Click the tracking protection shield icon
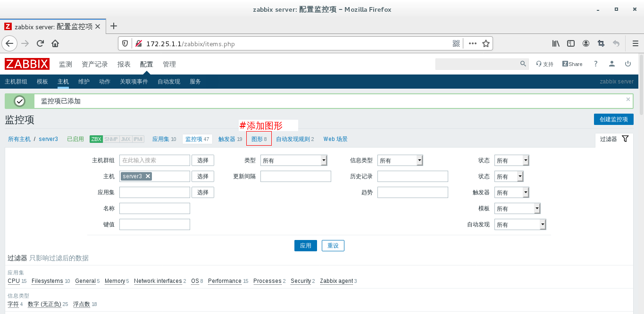This screenshot has width=644, height=314. coord(125,43)
